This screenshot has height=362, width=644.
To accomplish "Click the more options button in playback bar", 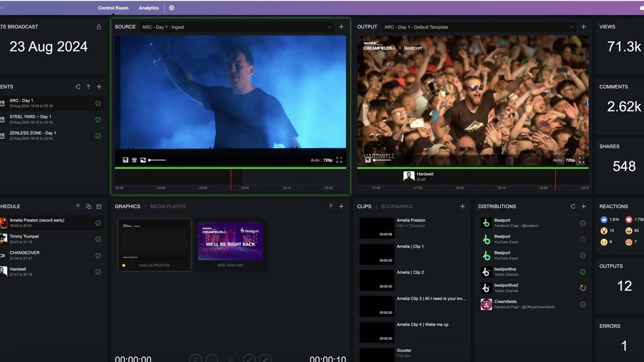I will point(212,359).
